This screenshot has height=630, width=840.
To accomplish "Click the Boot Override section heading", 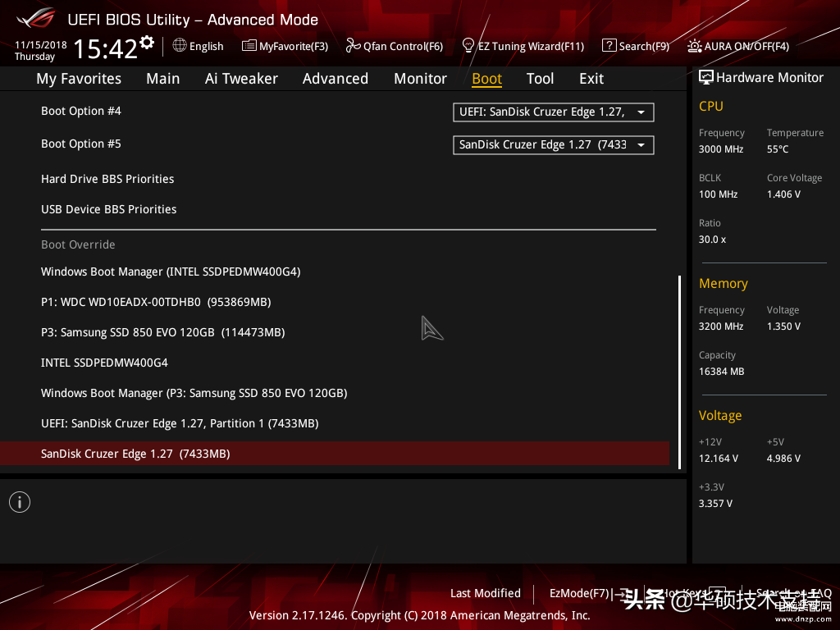I will [x=78, y=244].
